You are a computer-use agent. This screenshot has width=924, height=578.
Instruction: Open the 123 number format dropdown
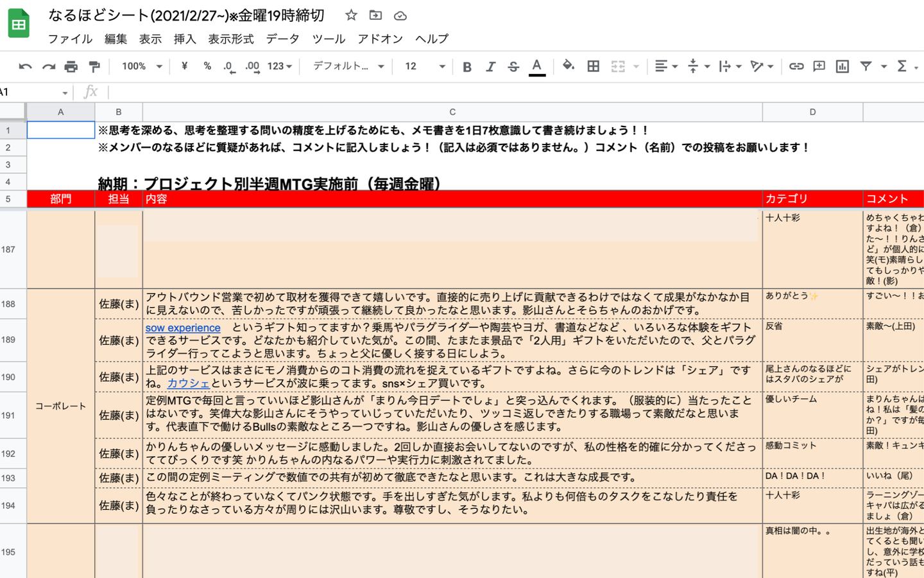click(x=280, y=66)
